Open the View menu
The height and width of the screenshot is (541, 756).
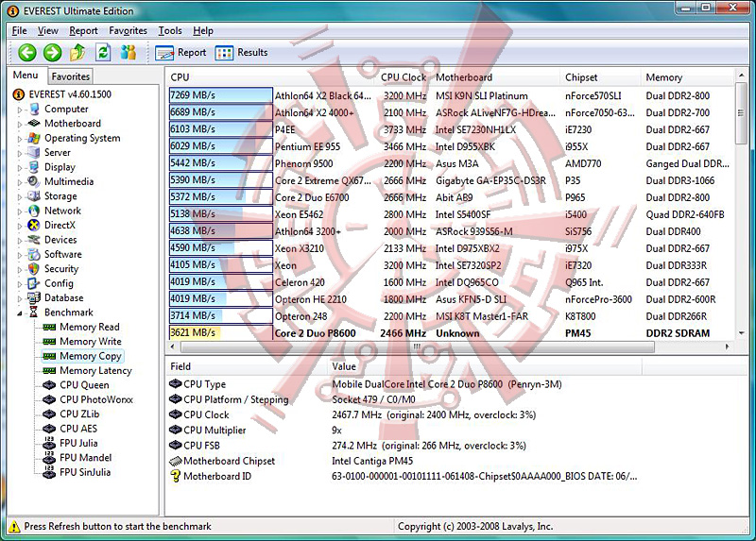coord(48,31)
